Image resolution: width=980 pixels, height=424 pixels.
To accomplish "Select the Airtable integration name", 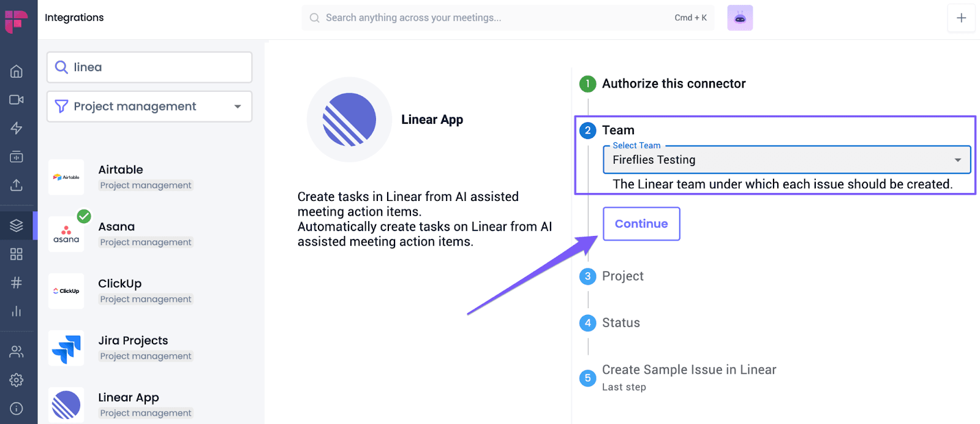I will coord(121,170).
